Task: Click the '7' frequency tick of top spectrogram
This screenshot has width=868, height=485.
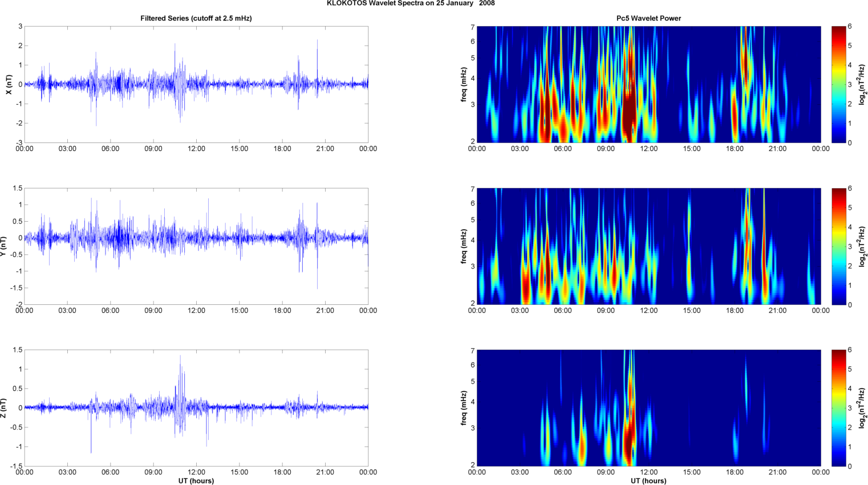Action: coord(473,27)
